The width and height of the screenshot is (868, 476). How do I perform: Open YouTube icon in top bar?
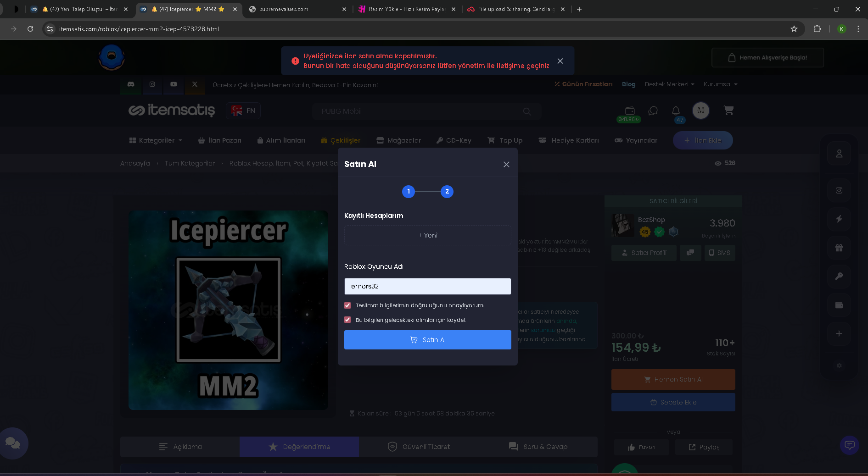coord(174,84)
